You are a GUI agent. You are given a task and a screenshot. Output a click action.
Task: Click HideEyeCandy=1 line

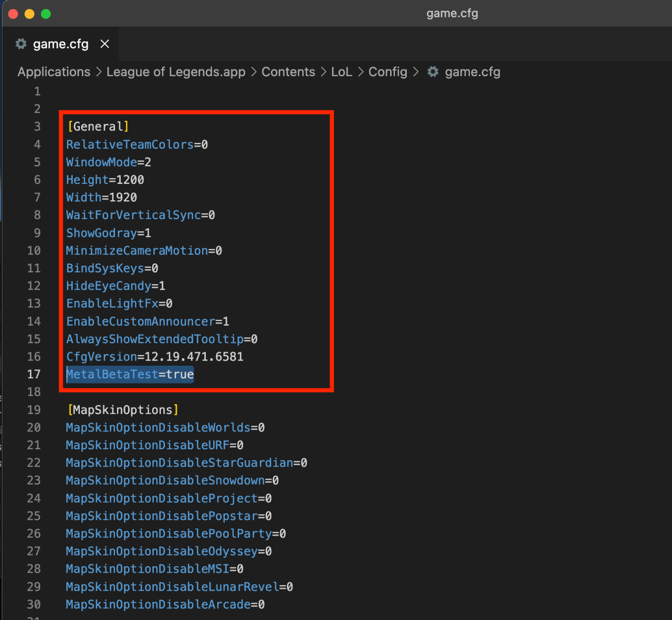115,286
